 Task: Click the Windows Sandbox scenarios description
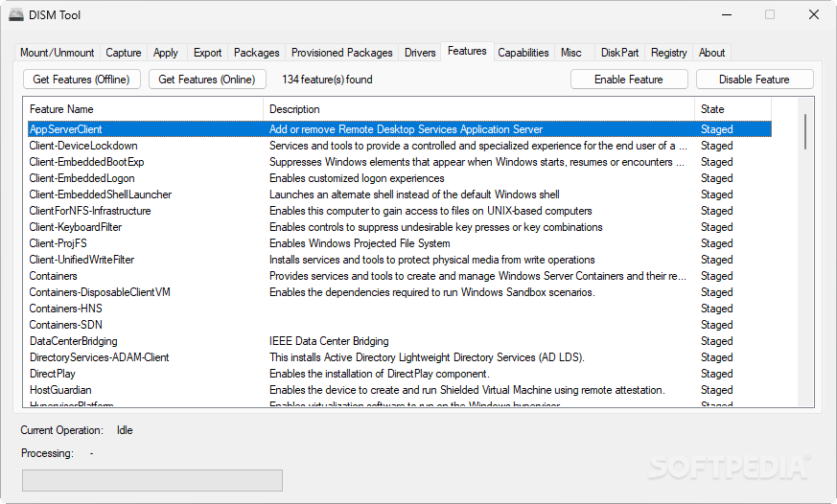click(x=431, y=292)
